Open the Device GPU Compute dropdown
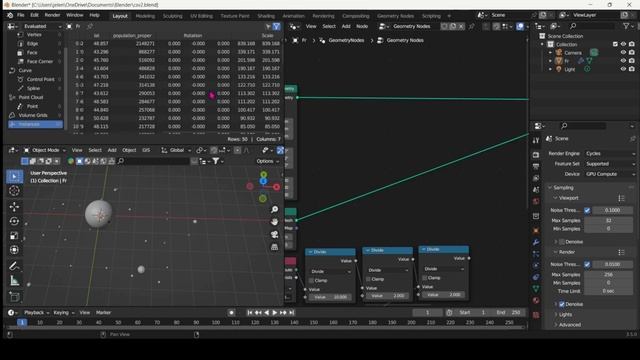 click(610, 174)
